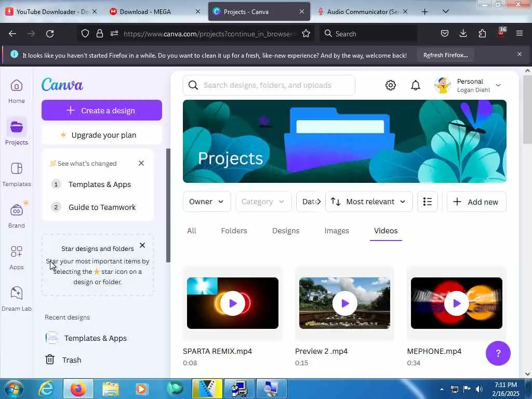
Task: Close the Download - MEGA tab
Action: pos(198,11)
